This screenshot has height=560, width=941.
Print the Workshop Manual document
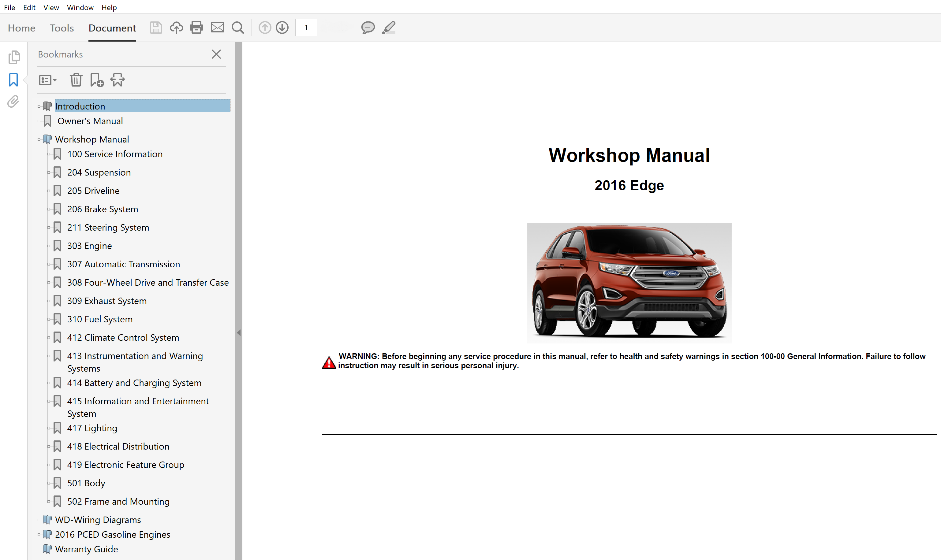196,28
